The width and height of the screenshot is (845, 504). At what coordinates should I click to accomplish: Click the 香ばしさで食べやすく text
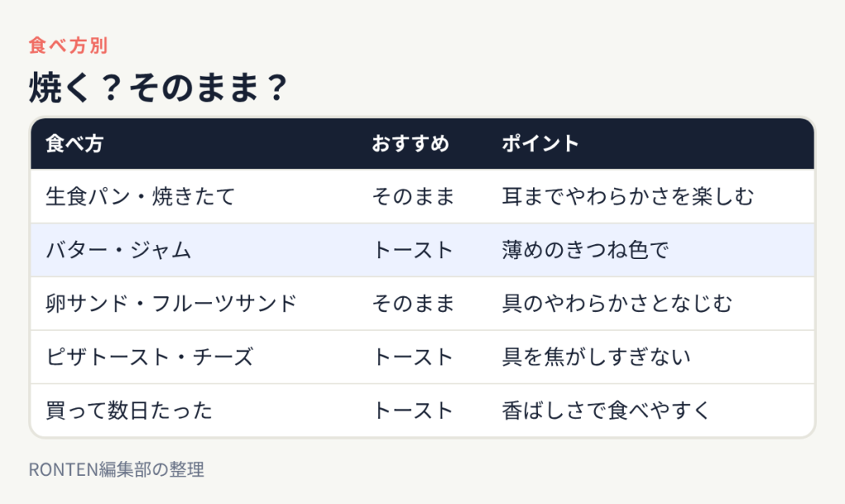(607, 410)
